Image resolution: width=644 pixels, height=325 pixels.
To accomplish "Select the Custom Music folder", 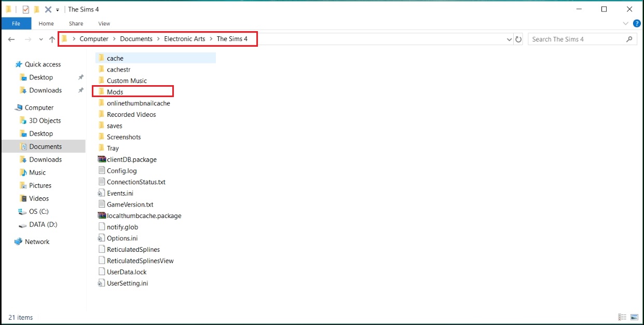I will click(x=127, y=80).
